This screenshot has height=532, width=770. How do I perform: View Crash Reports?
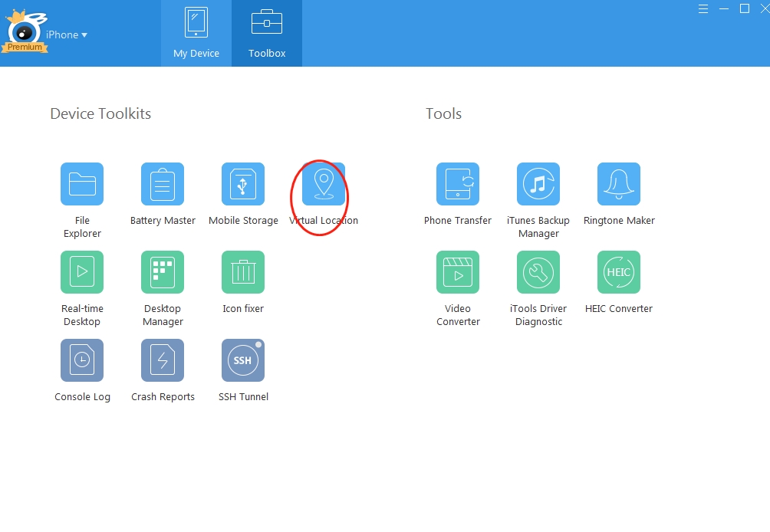point(163,360)
